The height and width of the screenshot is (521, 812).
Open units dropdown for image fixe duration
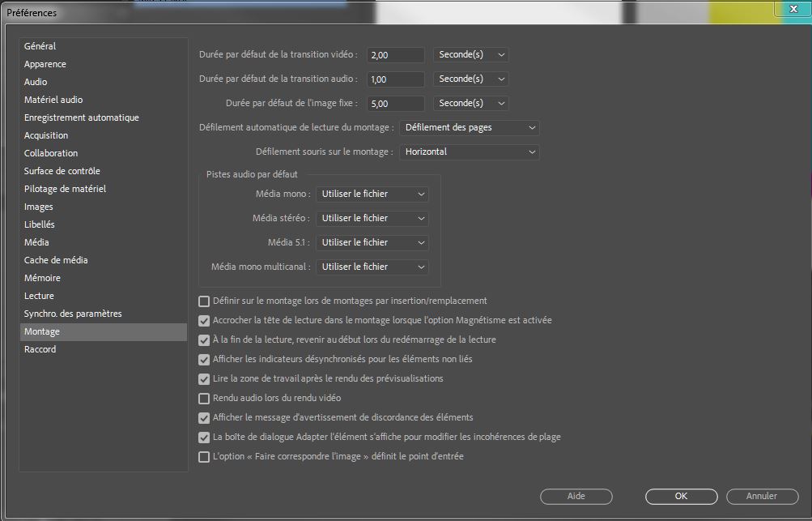[470, 103]
